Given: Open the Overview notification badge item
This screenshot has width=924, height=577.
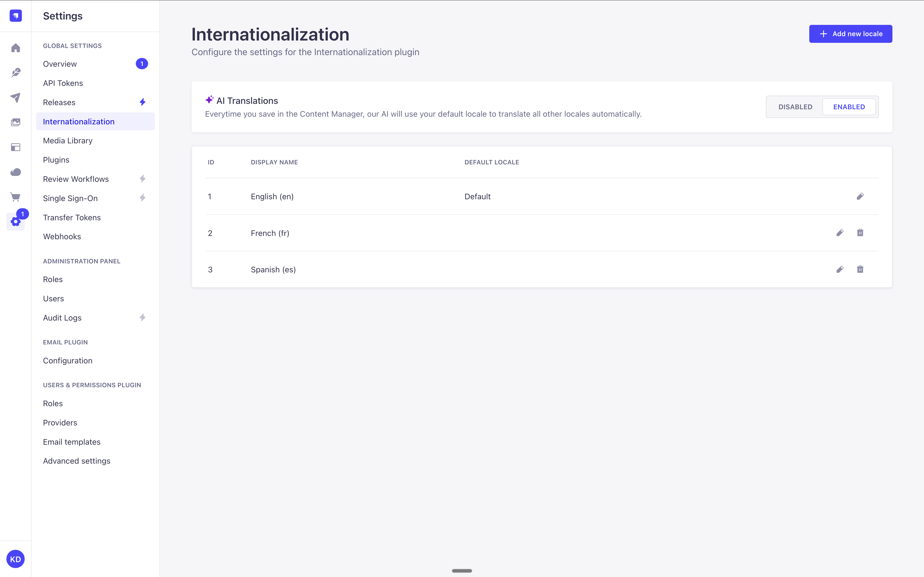Looking at the screenshot, I should coord(142,63).
